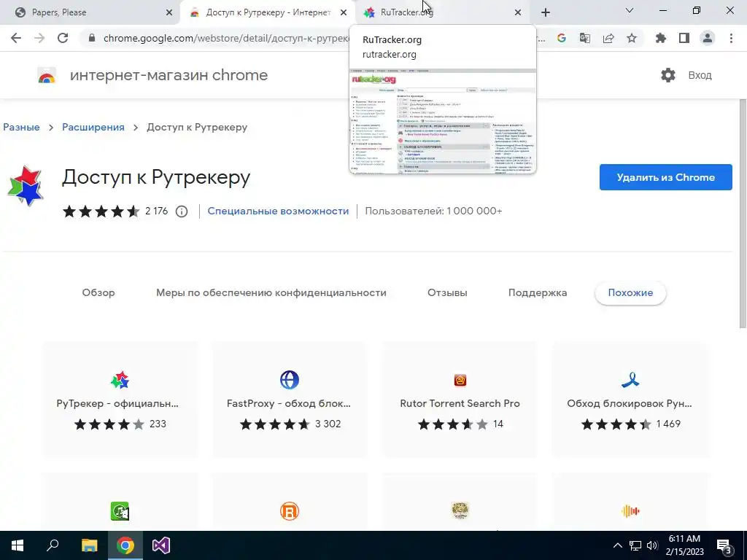Open Меры по обеспечению конфиденциальности tab
The height and width of the screenshot is (560, 747).
(271, 293)
